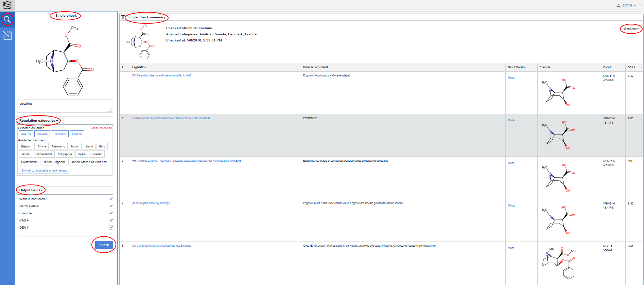Toggle the DEA # output checkbox

click(x=111, y=227)
